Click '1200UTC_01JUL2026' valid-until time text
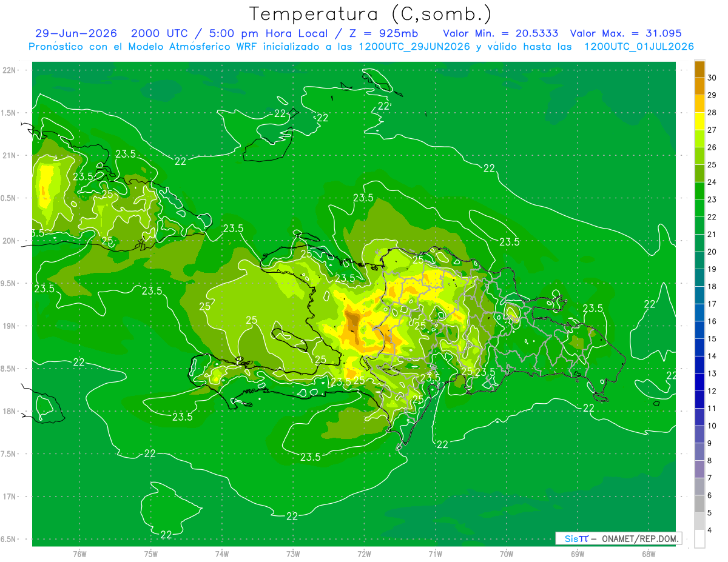Image resolution: width=728 pixels, height=562 pixels. pyautogui.click(x=639, y=47)
